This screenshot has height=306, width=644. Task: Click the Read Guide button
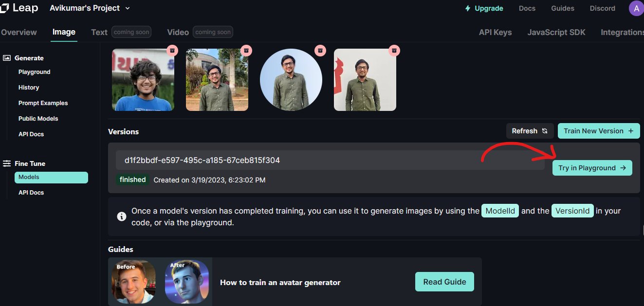point(444,282)
